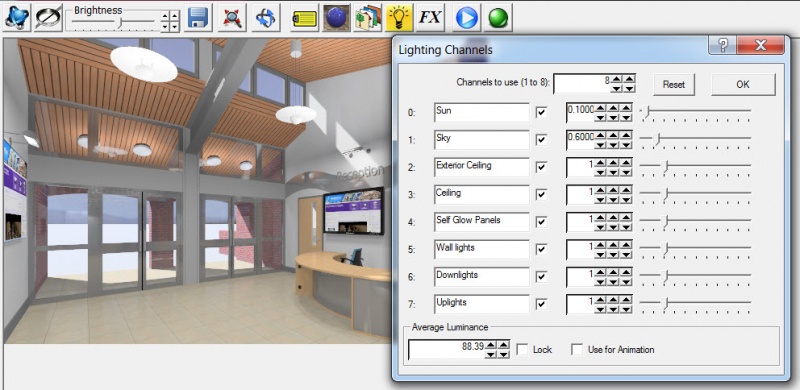Increase the Sky channel value spinner

pyautogui.click(x=601, y=135)
